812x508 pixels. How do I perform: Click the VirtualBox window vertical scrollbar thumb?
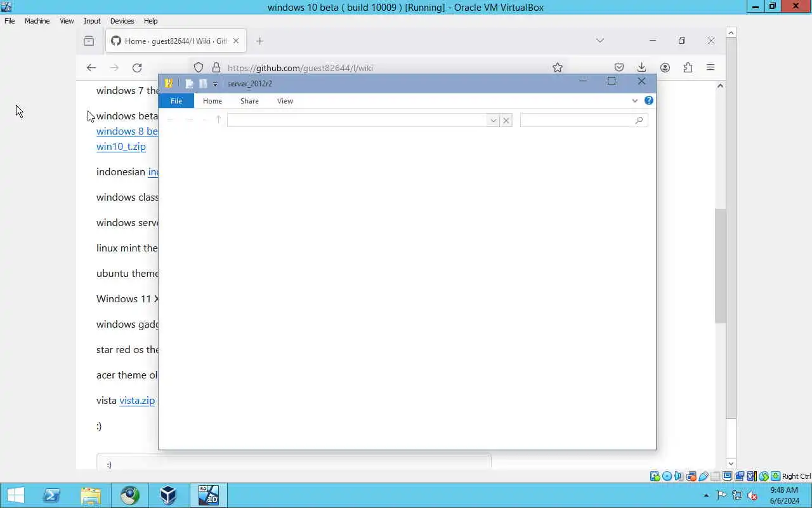[x=731, y=229]
